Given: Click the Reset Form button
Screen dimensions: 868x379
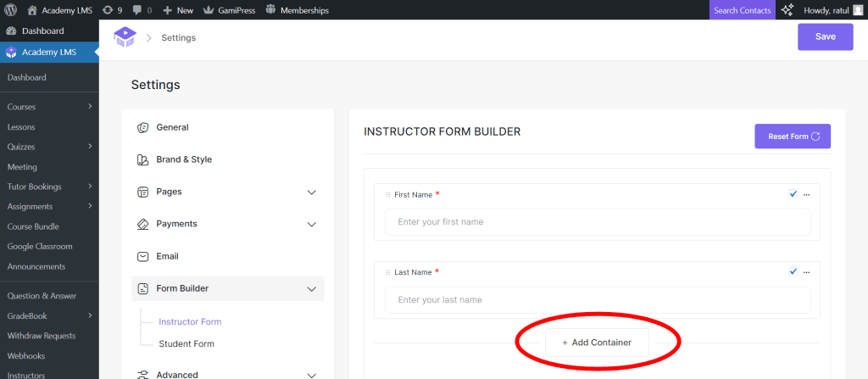Looking at the screenshot, I should [x=793, y=137].
